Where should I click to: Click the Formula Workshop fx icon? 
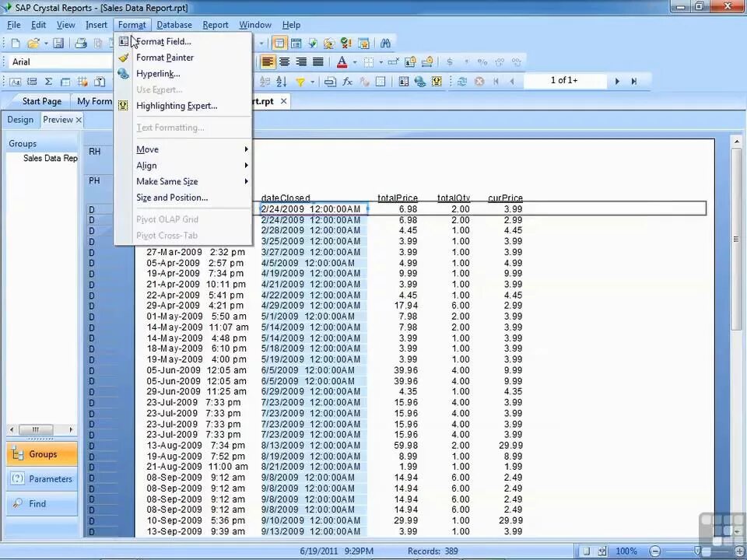coord(347,82)
